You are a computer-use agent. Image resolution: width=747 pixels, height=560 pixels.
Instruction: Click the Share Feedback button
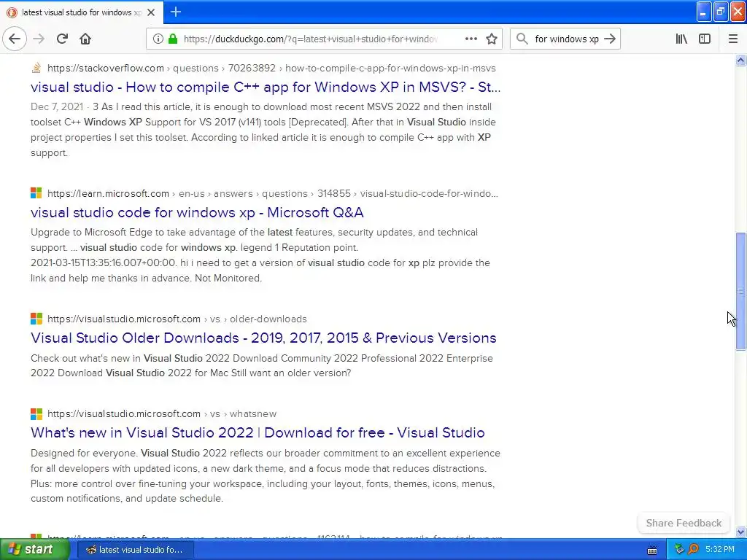(x=684, y=523)
